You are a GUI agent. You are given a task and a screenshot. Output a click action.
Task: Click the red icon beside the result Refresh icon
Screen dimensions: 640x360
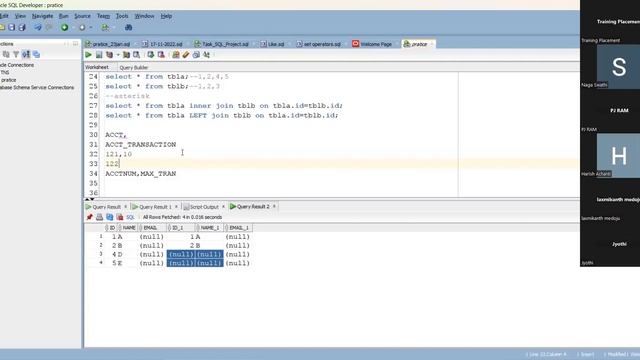(120, 217)
